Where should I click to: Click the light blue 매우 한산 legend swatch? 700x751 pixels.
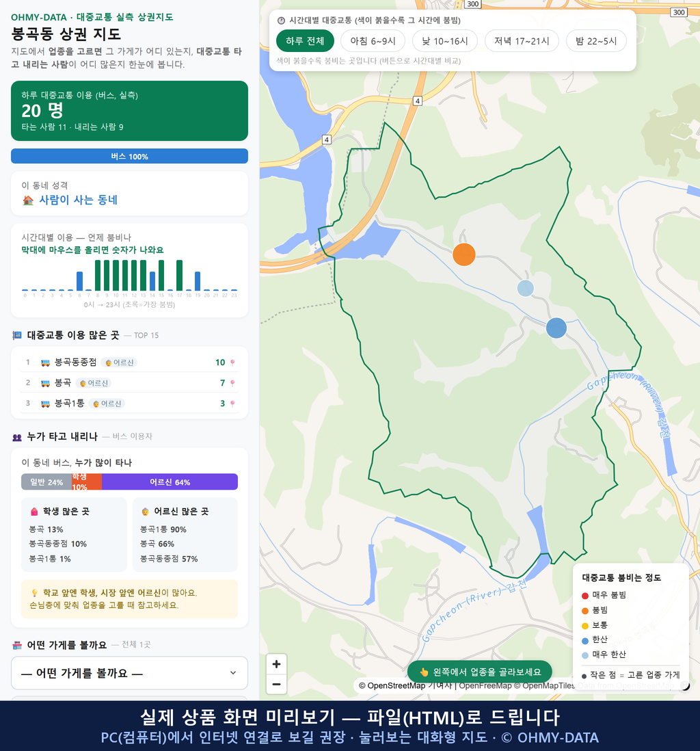pos(584,655)
